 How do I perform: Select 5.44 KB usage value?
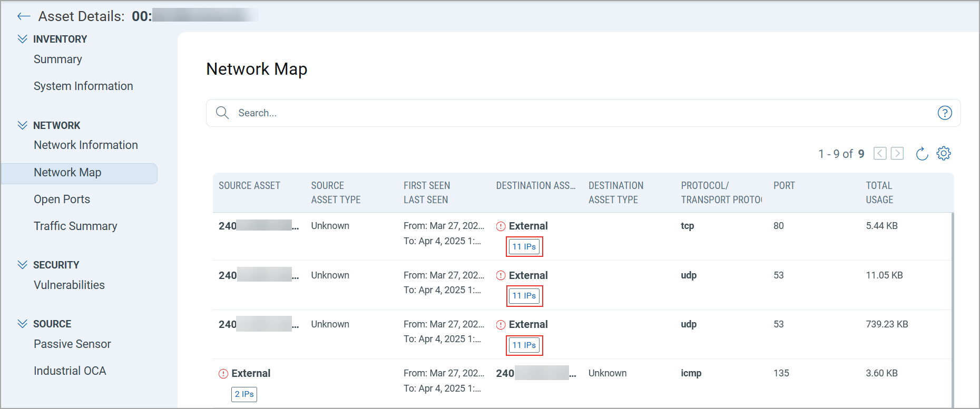tap(881, 226)
